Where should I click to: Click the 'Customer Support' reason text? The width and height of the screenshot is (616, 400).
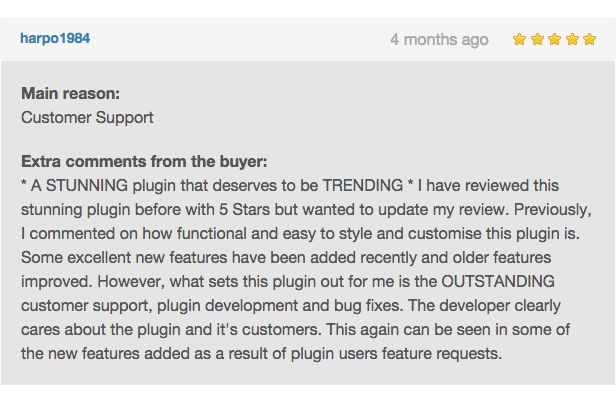[87, 118]
